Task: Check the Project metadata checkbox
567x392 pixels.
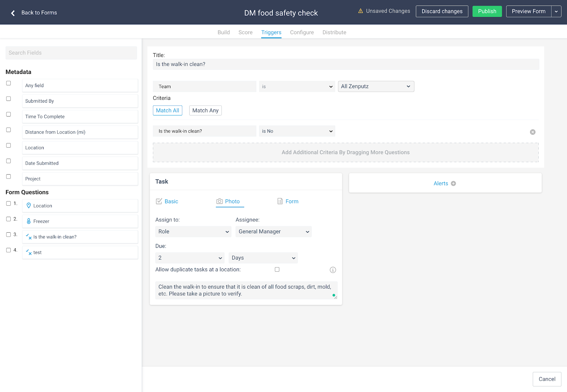Action: point(9,177)
